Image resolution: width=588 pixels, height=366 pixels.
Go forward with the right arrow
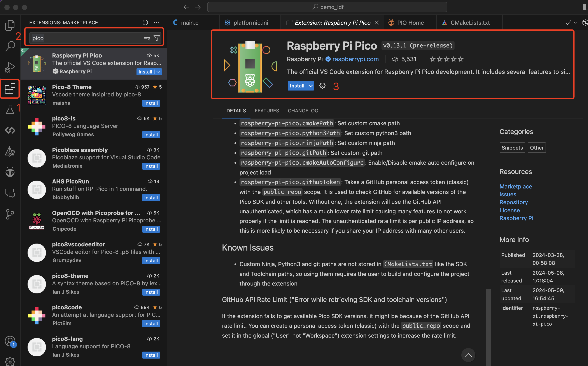[x=198, y=7]
